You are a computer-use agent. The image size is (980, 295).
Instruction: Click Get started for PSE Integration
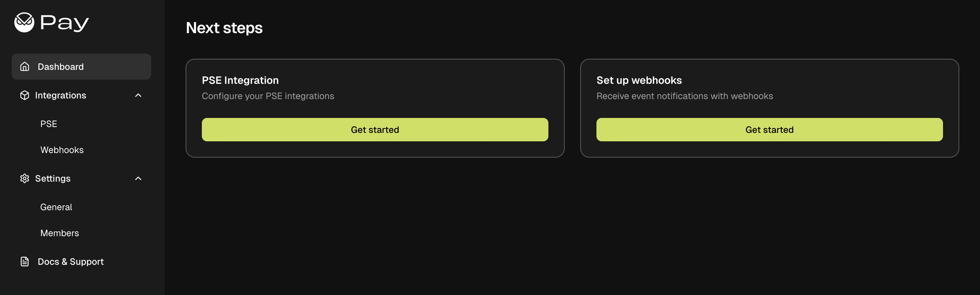[x=375, y=129]
